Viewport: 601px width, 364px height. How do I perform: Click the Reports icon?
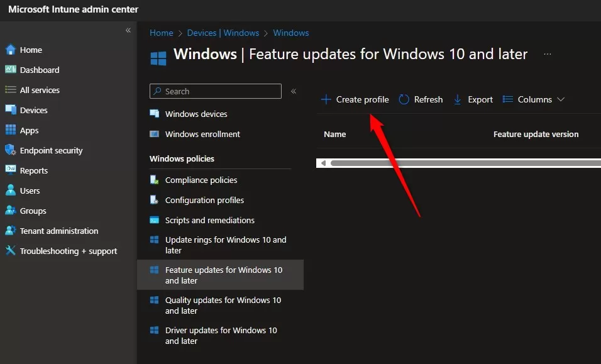pyautogui.click(x=11, y=170)
